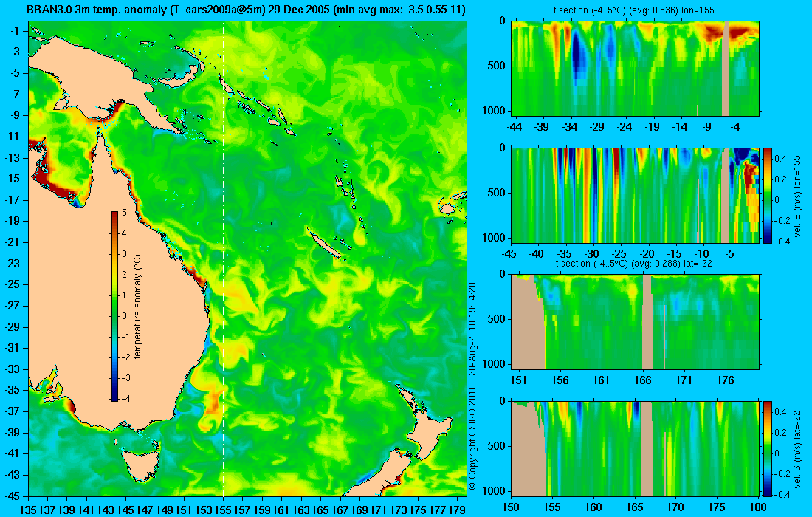Click the New Caledonia island on the map
The height and width of the screenshot is (517, 812).
tap(323, 242)
